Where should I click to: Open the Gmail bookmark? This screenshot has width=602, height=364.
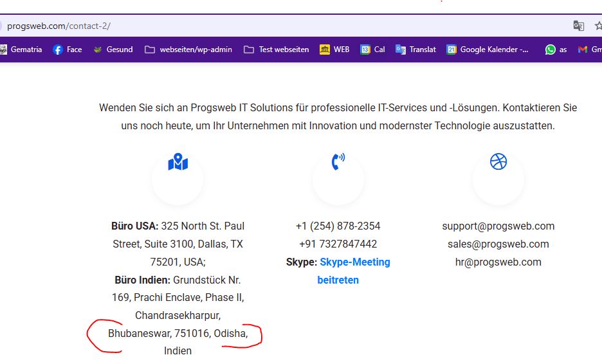[590, 50]
